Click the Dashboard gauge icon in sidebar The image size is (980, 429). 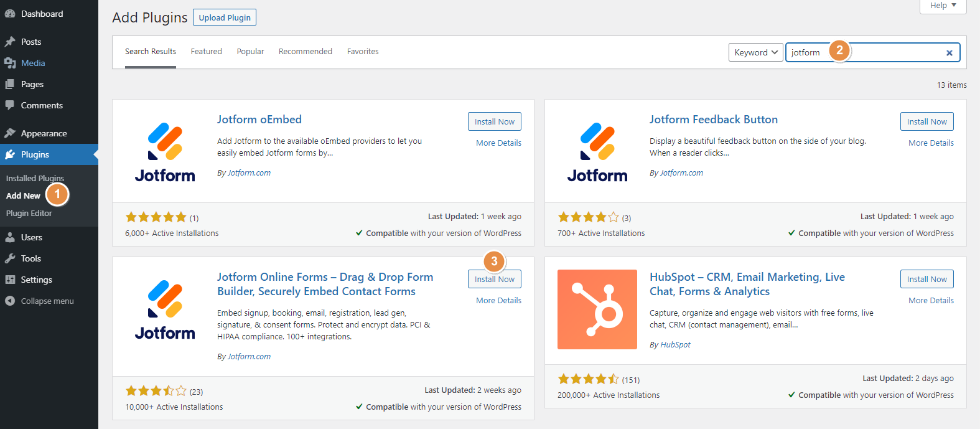10,14
